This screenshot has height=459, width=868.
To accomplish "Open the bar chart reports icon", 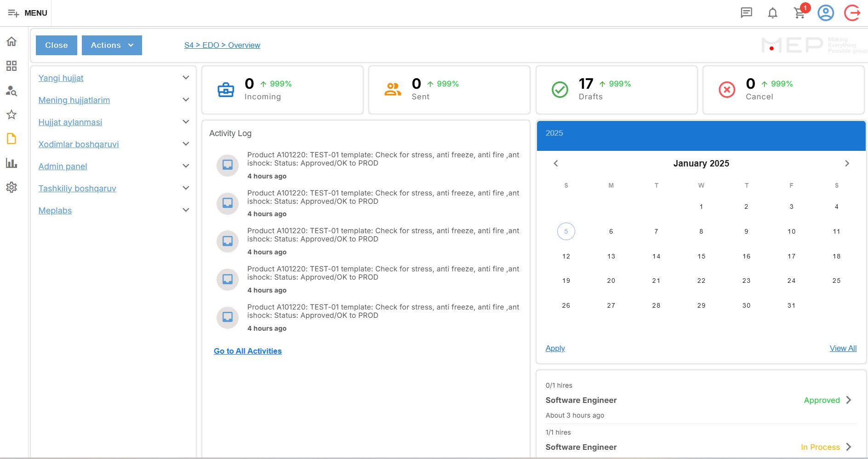I will coord(11,163).
